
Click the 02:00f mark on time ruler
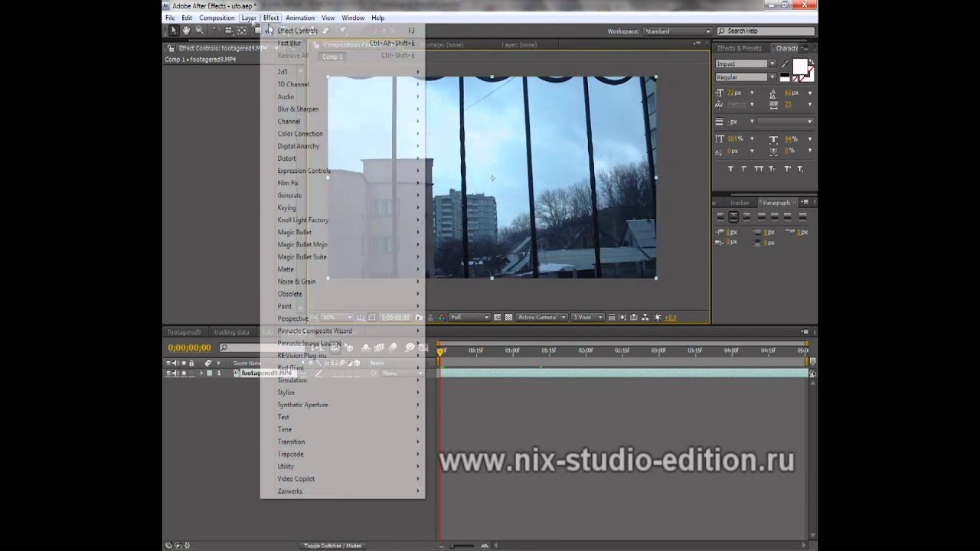coord(586,350)
